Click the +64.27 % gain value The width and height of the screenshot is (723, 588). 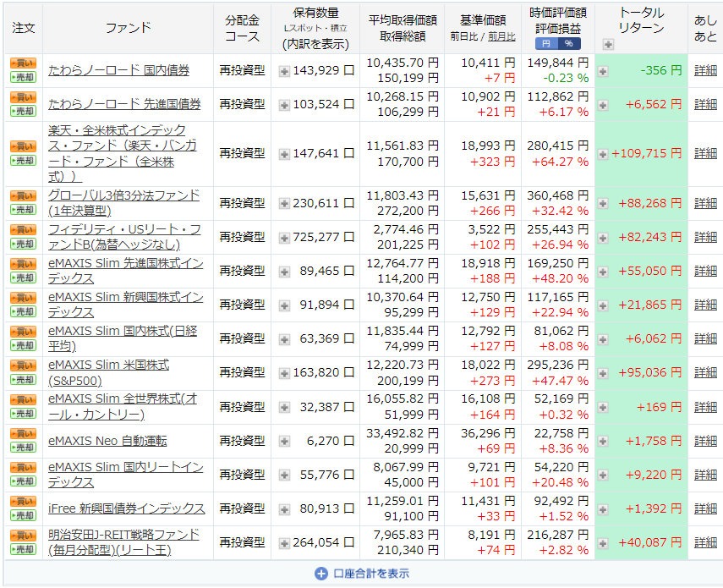pos(561,162)
